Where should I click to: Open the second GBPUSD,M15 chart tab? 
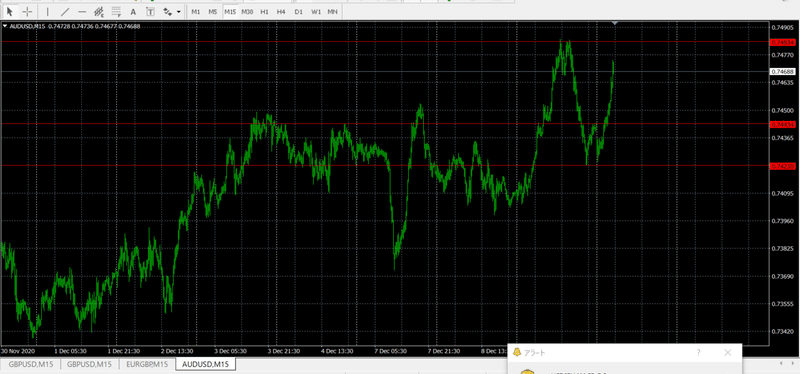pyautogui.click(x=89, y=364)
